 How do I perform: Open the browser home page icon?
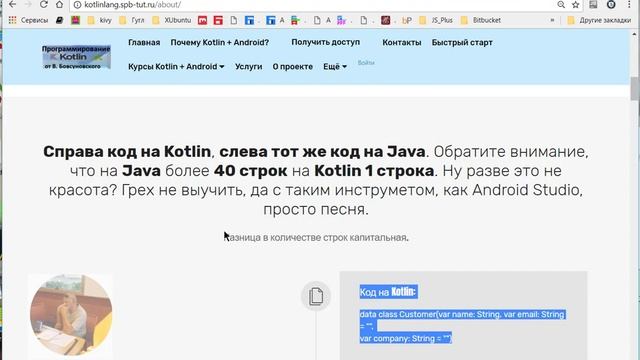pos(60,4)
